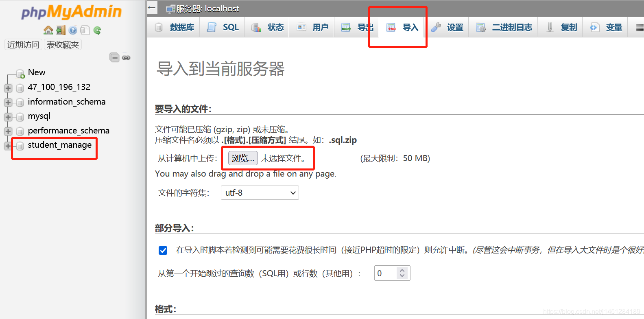644x319 pixels.
Task: Toggle the allow interrupt on timeout checkbox
Action: point(163,250)
